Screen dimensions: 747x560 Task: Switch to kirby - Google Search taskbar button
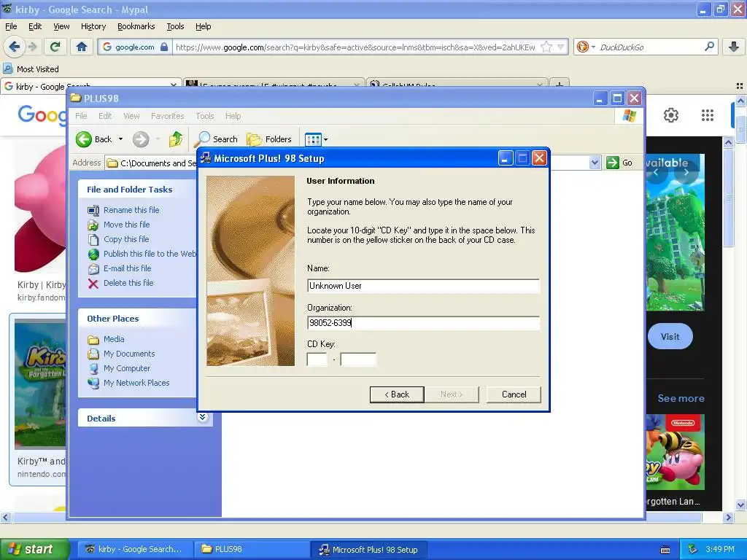point(135,549)
